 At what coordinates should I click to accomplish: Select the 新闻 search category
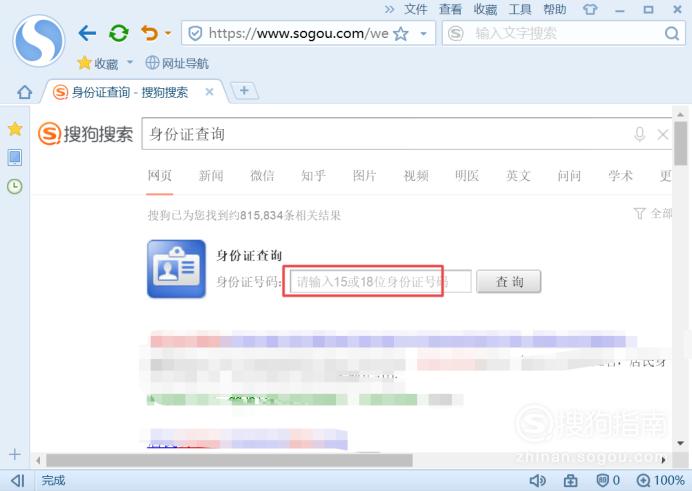(x=211, y=176)
